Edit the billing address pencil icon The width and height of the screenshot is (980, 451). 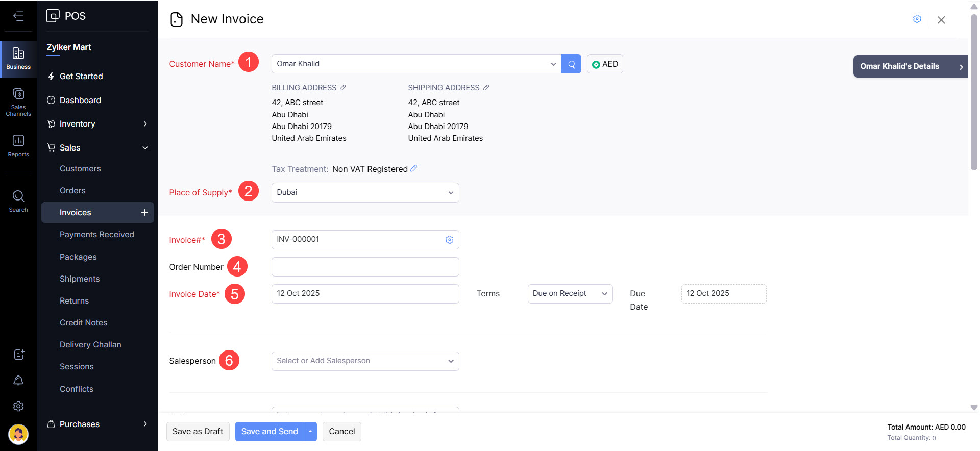click(343, 88)
